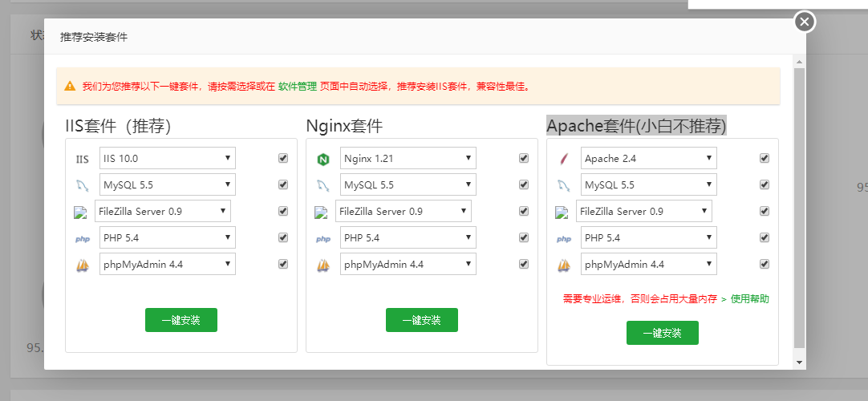The width and height of the screenshot is (868, 401).
Task: Open phpMyAdmin 4.4 dropdown in IIS suite
Action: (167, 265)
